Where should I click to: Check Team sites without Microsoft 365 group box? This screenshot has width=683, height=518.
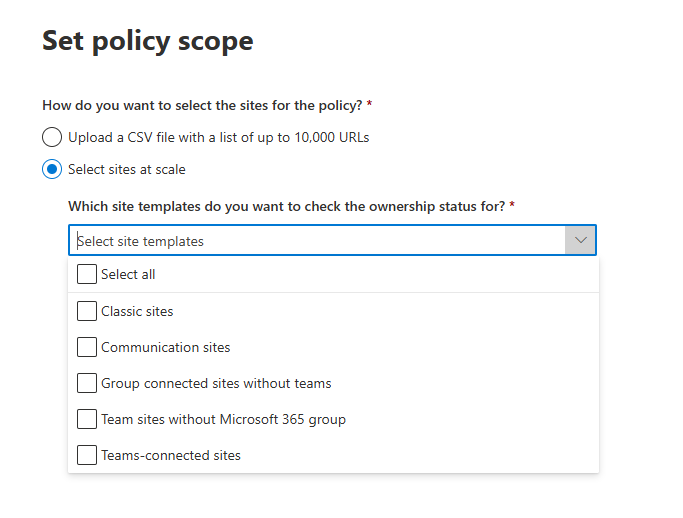pyautogui.click(x=87, y=419)
